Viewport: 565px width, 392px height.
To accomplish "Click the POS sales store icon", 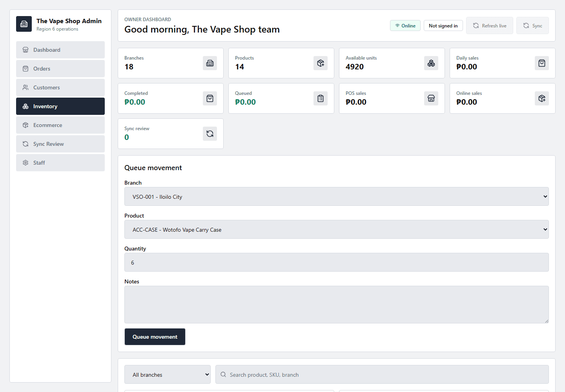I will tap(431, 98).
